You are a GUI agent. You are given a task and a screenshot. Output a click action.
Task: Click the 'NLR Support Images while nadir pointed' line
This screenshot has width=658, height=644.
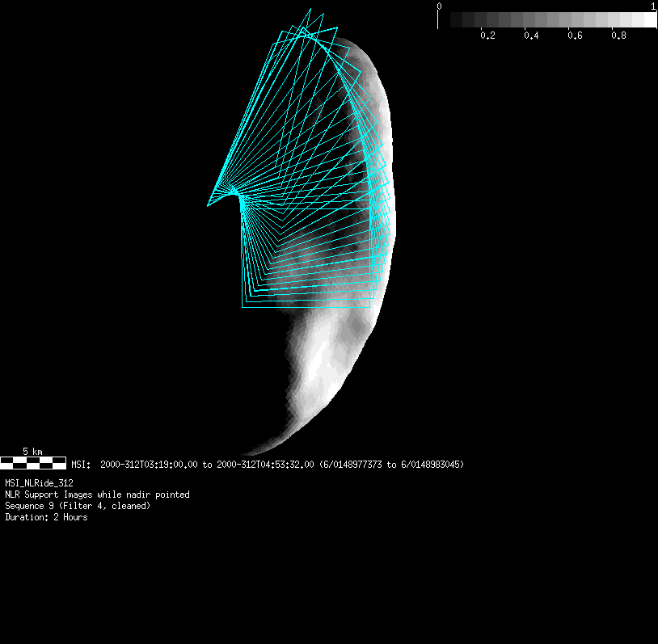(97, 495)
